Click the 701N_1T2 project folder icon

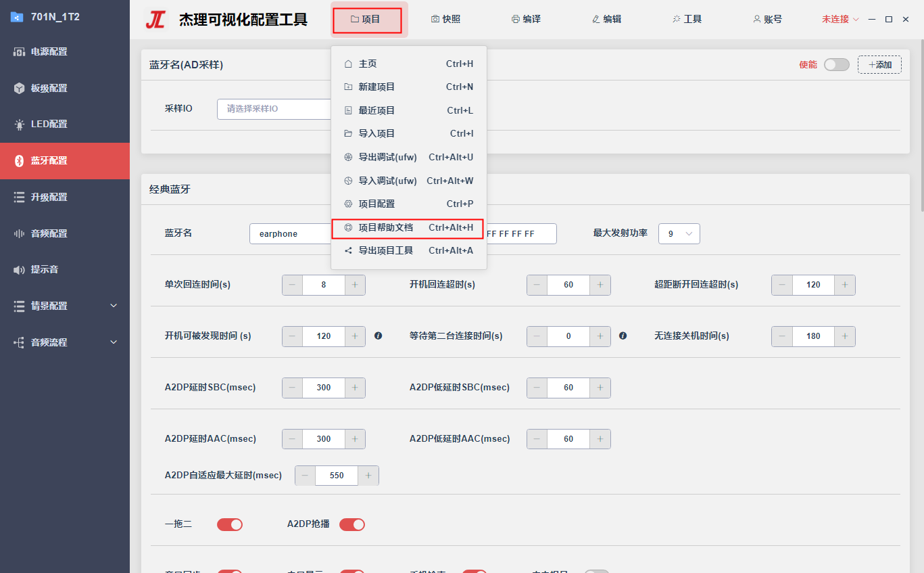click(x=17, y=17)
